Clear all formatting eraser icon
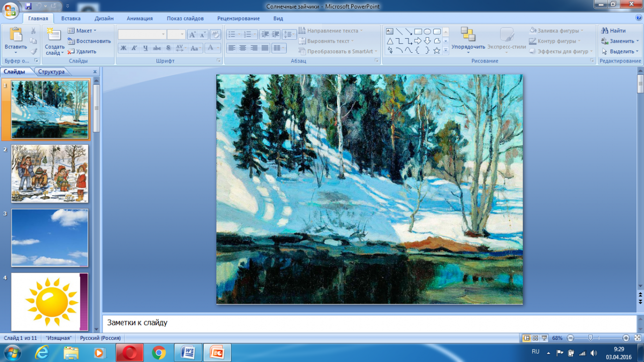 [x=215, y=35]
